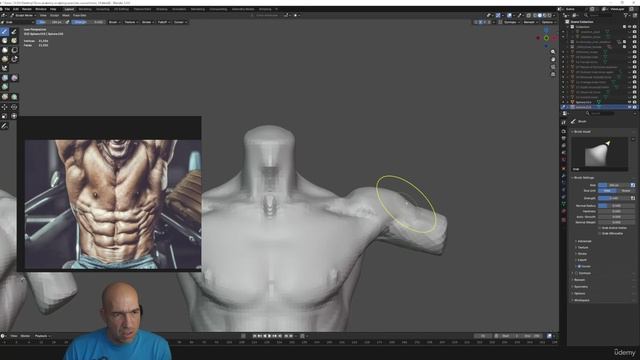Open the Scene properties tab
The image size is (640, 360).
(x=564, y=153)
